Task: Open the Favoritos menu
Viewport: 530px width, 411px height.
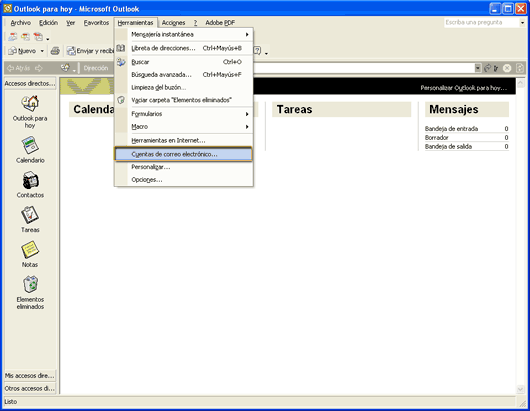Action: tap(96, 23)
